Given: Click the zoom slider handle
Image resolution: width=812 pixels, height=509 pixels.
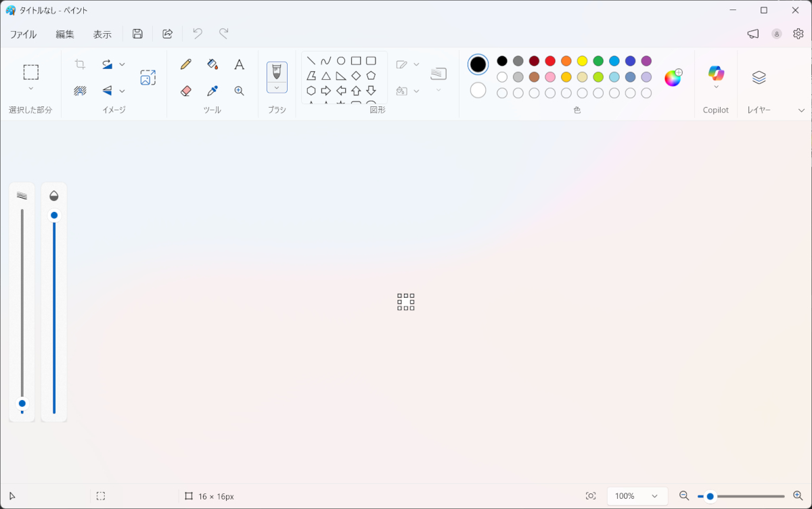Looking at the screenshot, I should click(710, 496).
